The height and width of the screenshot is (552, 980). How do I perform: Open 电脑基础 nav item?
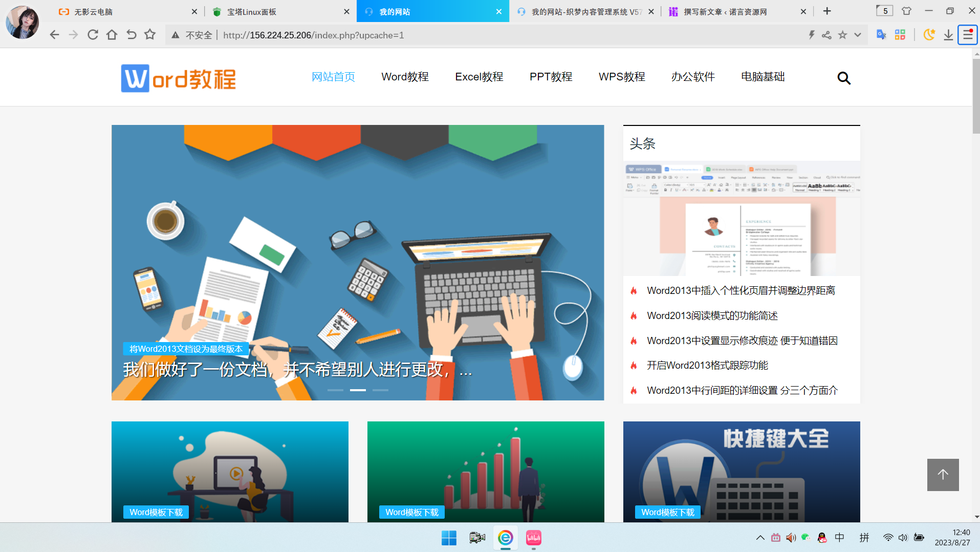tap(763, 77)
